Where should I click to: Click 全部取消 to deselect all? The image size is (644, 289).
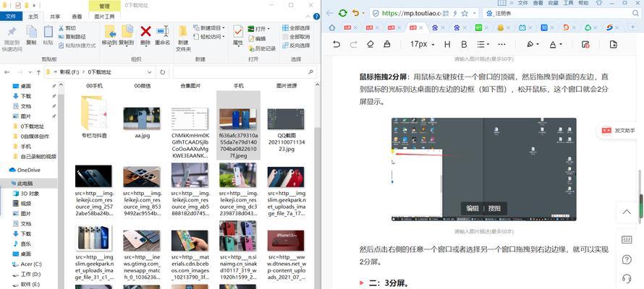pyautogui.click(x=296, y=37)
